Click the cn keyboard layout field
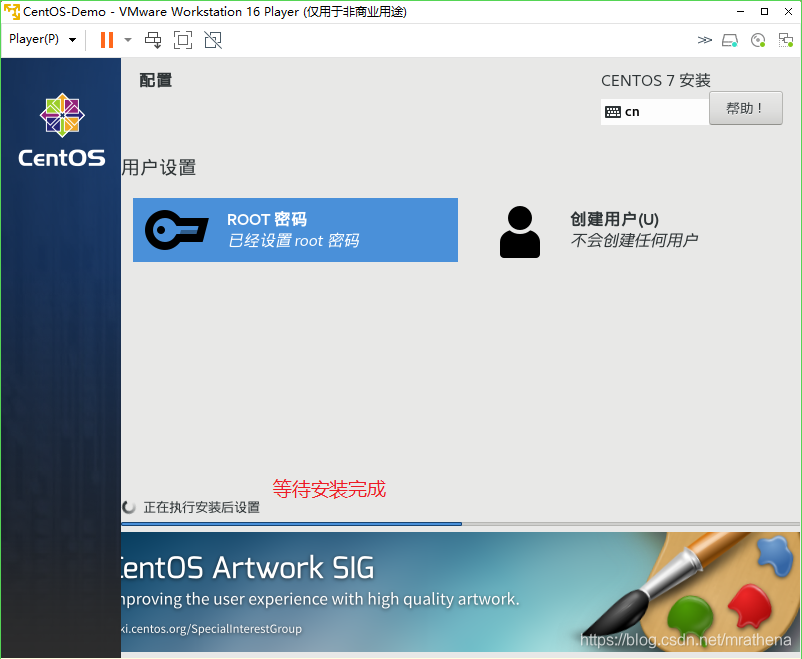 coord(655,112)
